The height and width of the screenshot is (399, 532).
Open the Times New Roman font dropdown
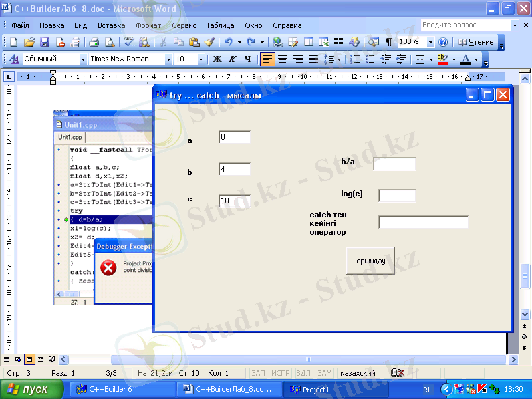[x=168, y=59]
